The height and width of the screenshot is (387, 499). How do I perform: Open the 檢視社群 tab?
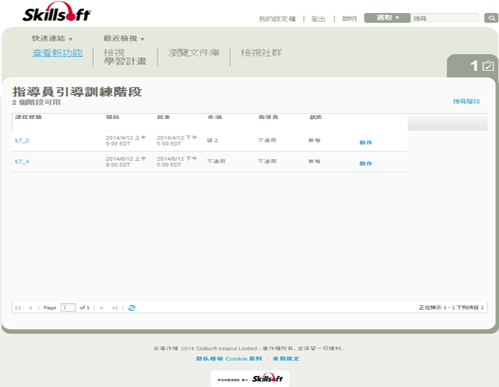pyautogui.click(x=261, y=53)
